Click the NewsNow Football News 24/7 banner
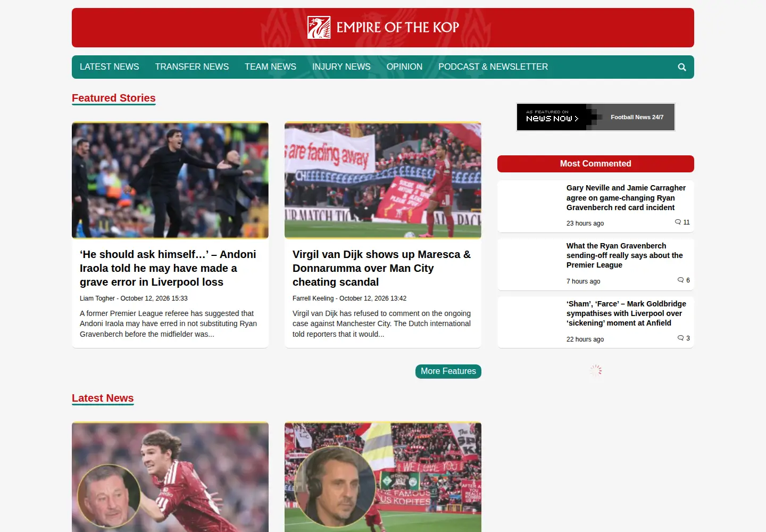Image resolution: width=766 pixels, height=532 pixels. (x=596, y=117)
